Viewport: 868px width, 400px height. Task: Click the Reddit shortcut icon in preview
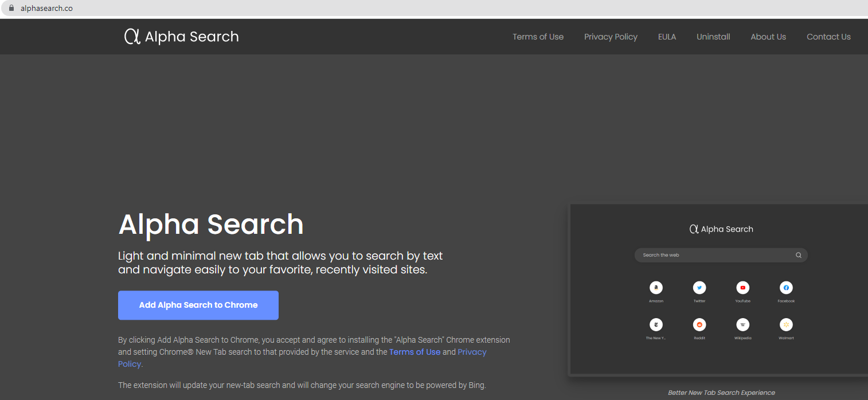[699, 325]
